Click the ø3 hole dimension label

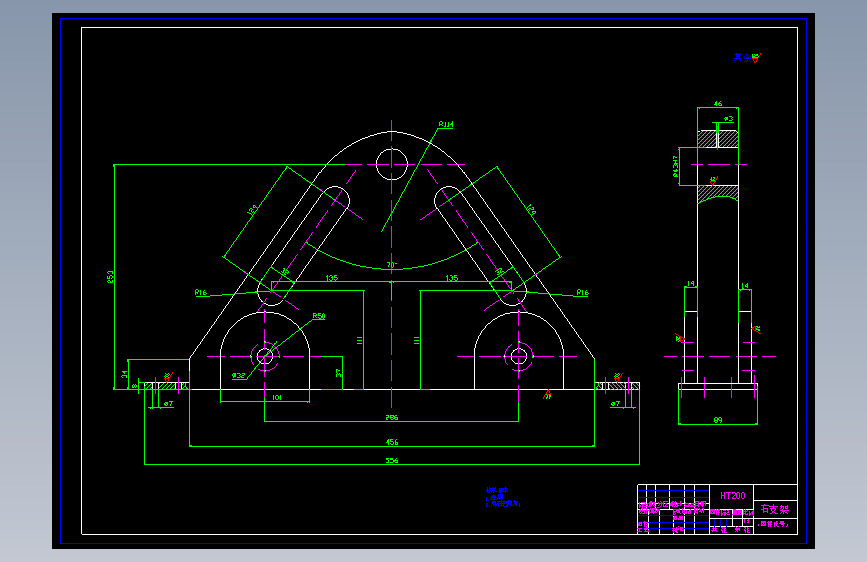pos(728,119)
